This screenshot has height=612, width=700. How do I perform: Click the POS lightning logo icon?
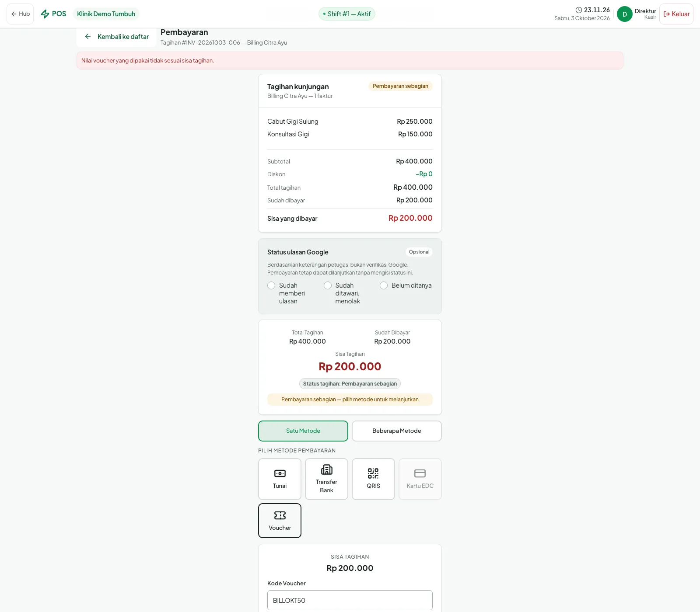(45, 14)
